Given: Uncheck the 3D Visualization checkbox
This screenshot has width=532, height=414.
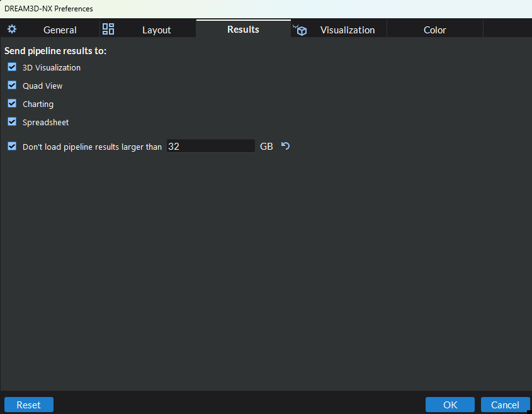Looking at the screenshot, I should (12, 67).
